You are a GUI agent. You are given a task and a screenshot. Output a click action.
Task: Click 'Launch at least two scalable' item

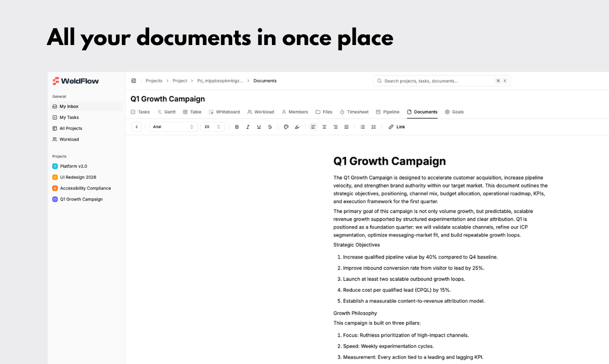404,279
